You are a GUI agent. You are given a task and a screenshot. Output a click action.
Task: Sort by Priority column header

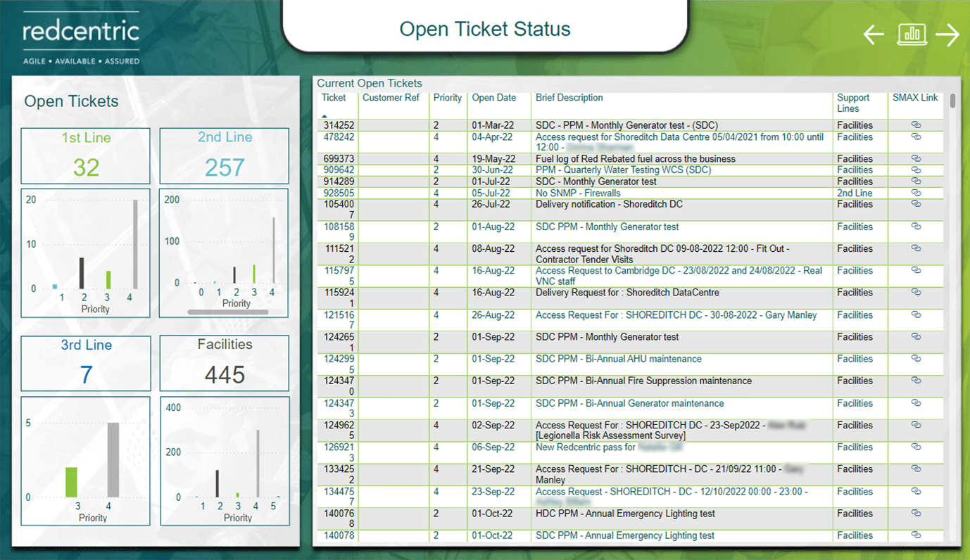448,98
